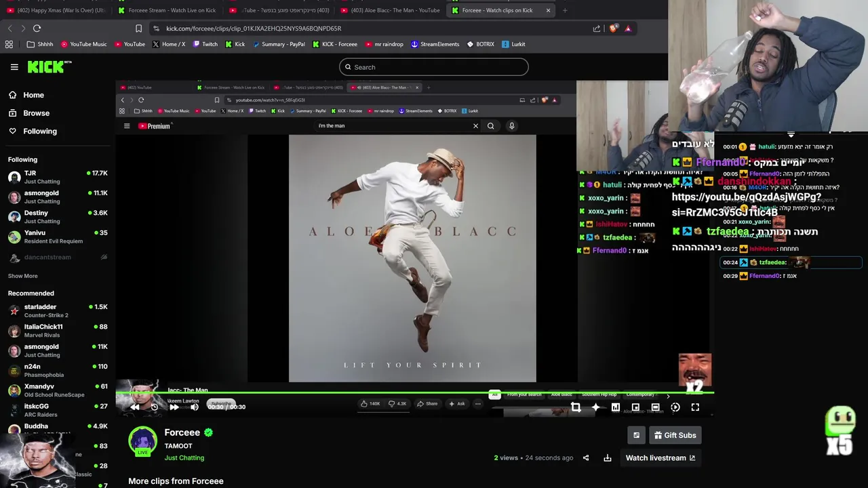This screenshot has height=488, width=868.
Task: Open the Forceee channel name link
Action: pos(182,432)
